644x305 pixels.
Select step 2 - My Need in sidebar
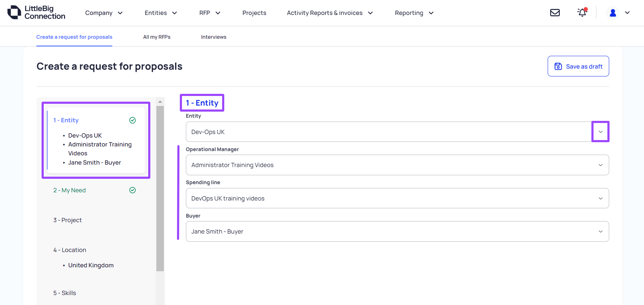click(70, 190)
